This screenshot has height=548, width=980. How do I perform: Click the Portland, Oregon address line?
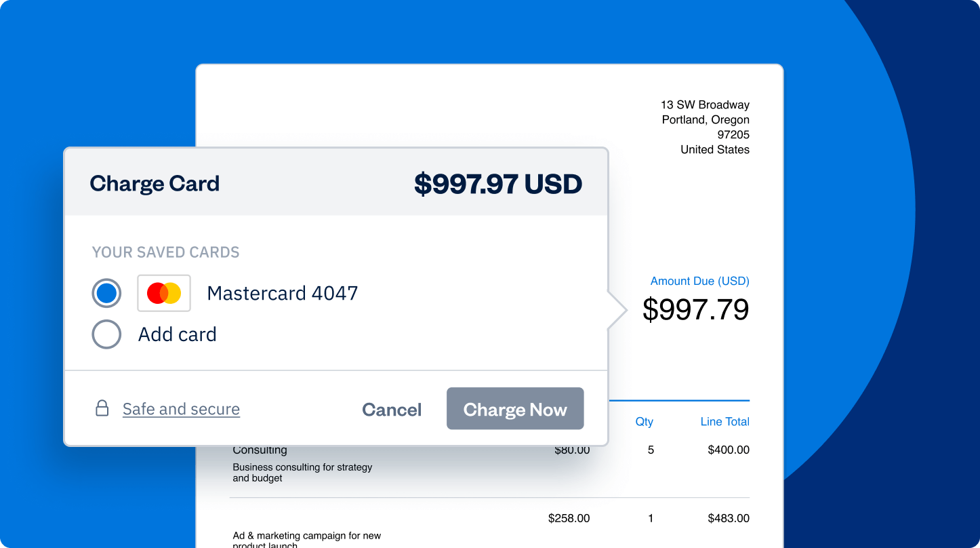coord(706,120)
